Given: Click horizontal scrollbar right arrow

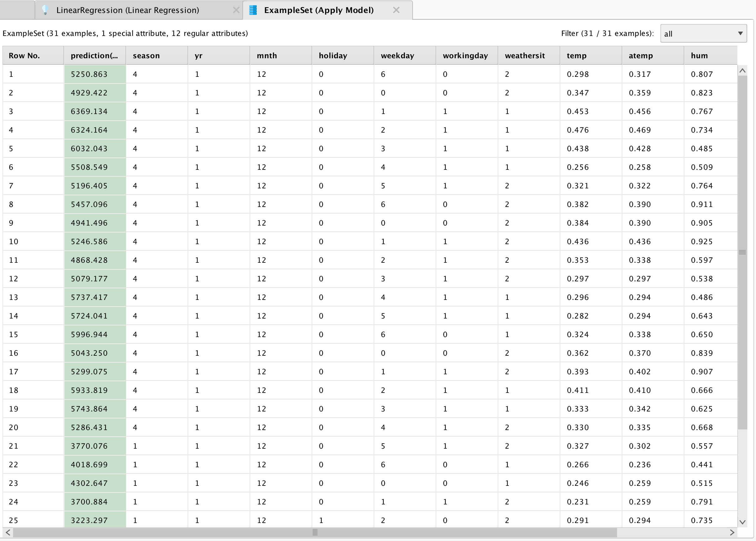Looking at the screenshot, I should [732, 532].
